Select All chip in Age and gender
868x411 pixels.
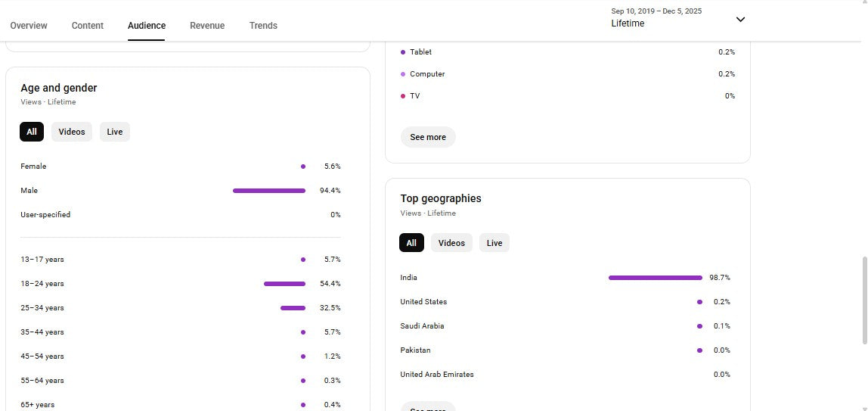coord(32,132)
